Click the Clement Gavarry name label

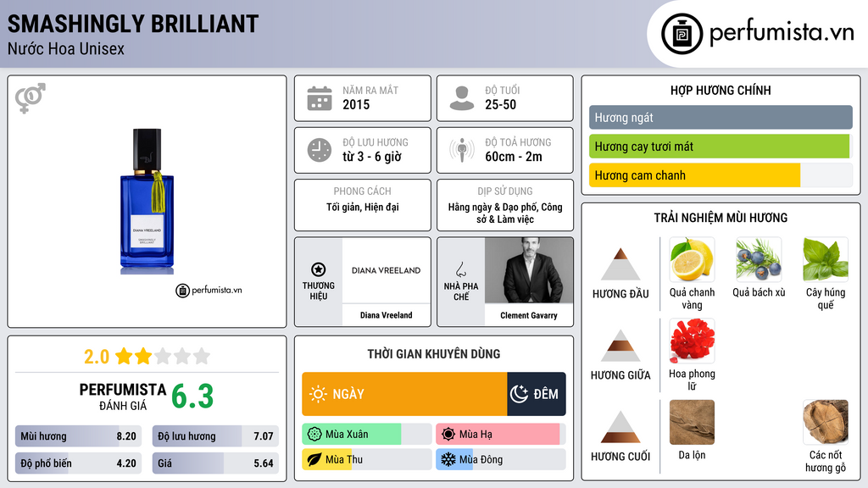(529, 315)
